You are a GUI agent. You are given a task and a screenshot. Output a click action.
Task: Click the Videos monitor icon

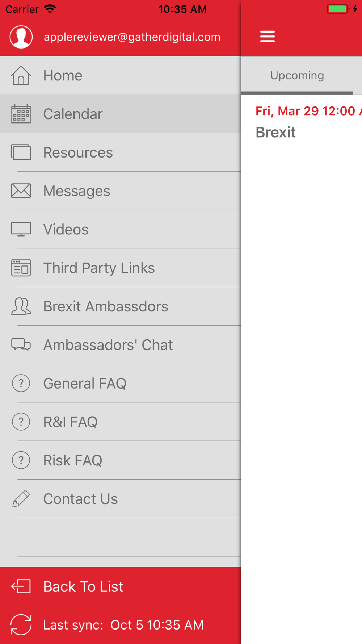21,229
